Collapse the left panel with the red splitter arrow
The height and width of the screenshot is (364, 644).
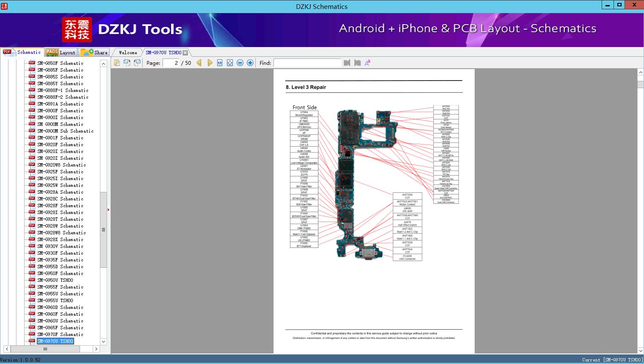(108, 209)
